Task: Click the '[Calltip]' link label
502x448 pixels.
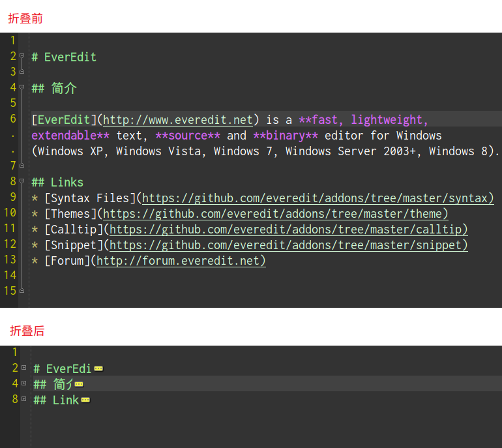Action: coord(74,230)
